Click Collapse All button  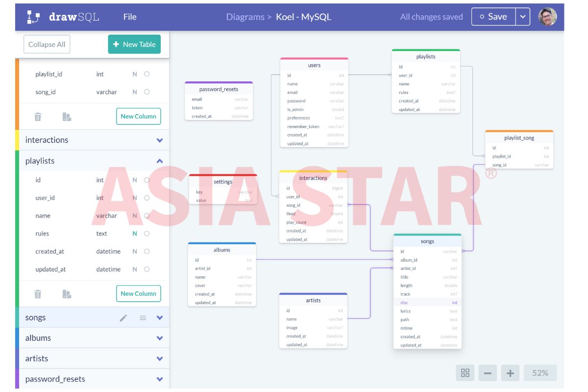tap(47, 44)
